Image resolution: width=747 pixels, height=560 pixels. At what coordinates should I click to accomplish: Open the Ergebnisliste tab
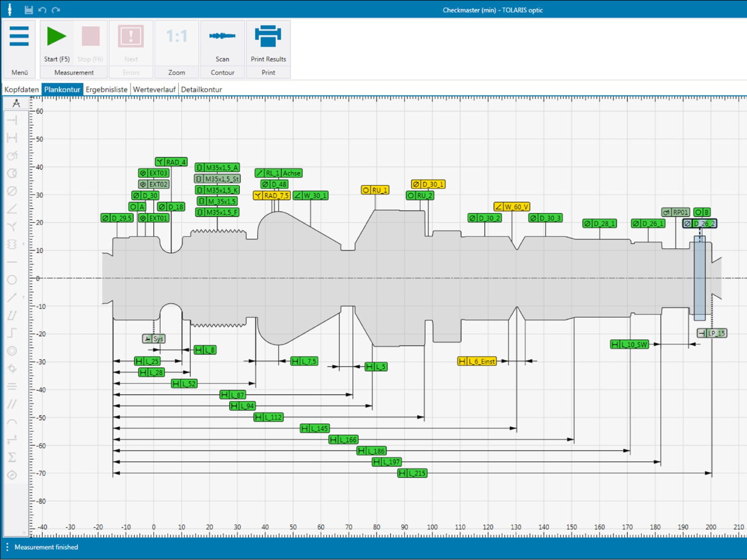pos(107,89)
